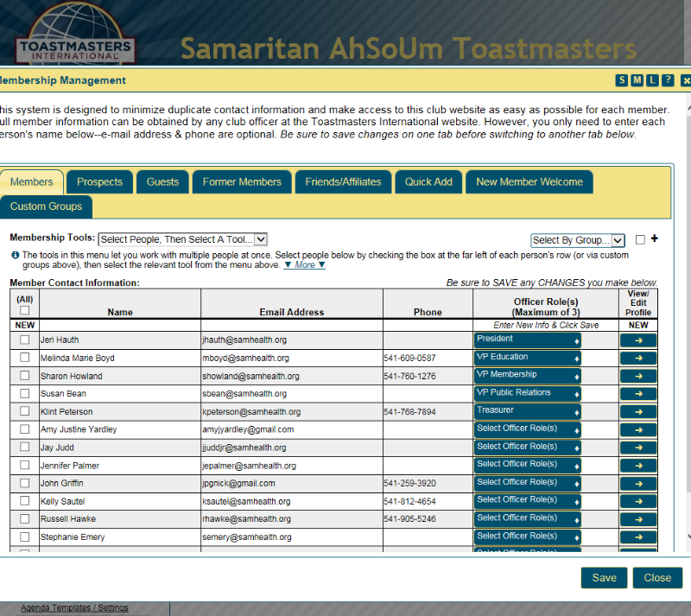Click the new member Name input field
691x616 pixels.
tap(120, 326)
